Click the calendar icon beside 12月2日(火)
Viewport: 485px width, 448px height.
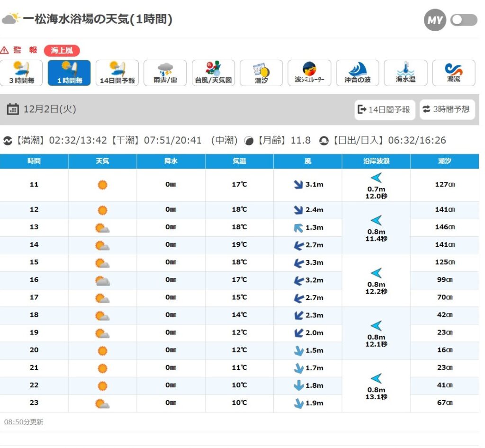pyautogui.click(x=13, y=109)
